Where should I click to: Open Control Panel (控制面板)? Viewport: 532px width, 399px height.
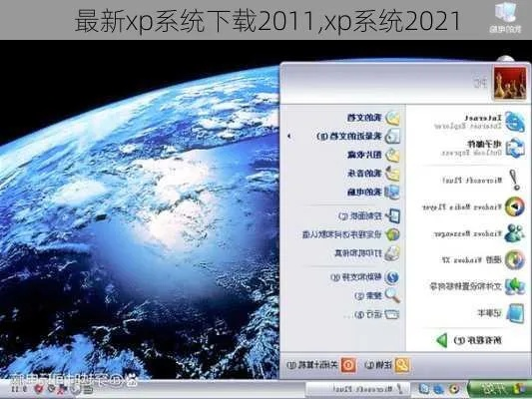point(369,215)
